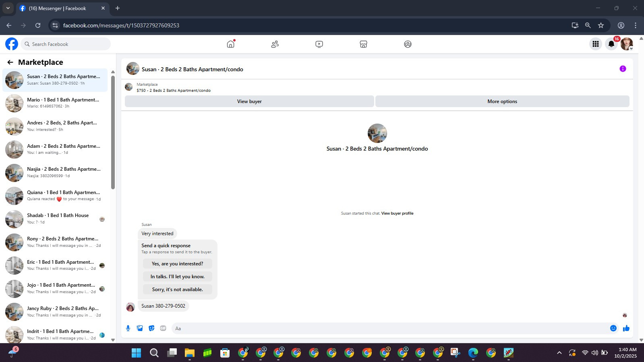The image size is (644, 362).
Task: Open Mario's 1 Bed 1 Bath Apartment chat
Action: tap(55, 103)
